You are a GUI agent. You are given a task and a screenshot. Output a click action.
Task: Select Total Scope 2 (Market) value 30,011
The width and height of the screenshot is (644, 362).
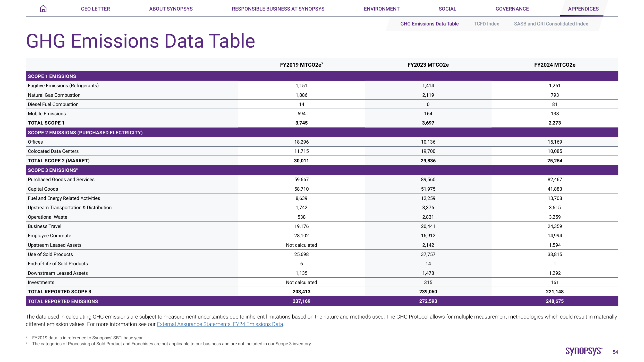click(301, 161)
